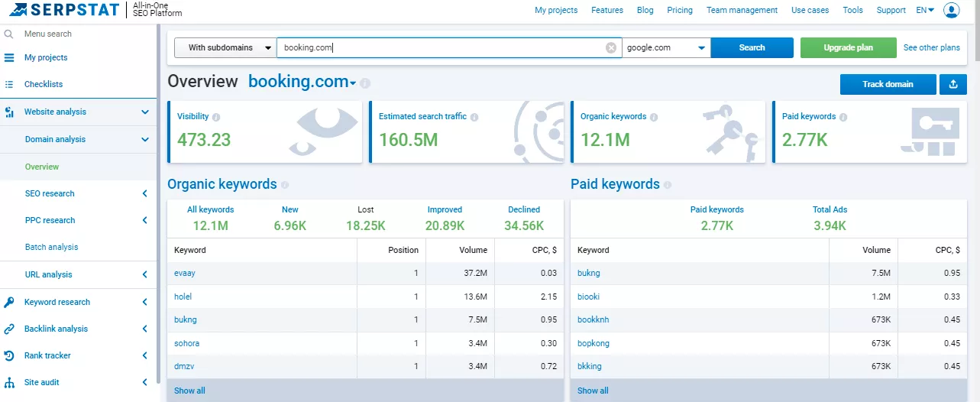Click the info icon next to the Paid keywords heading

click(x=668, y=185)
